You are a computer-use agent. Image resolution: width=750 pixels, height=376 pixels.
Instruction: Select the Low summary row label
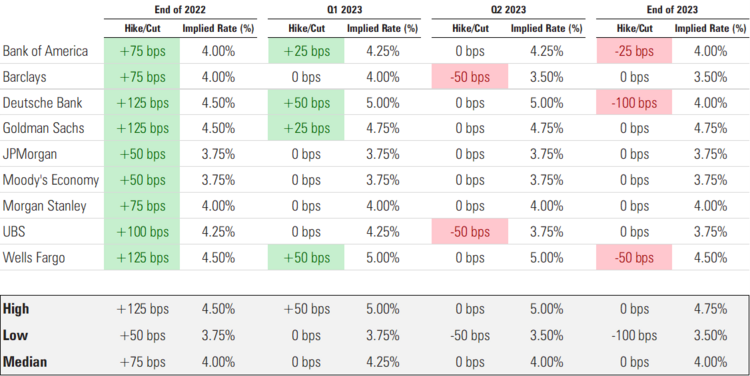click(15, 335)
